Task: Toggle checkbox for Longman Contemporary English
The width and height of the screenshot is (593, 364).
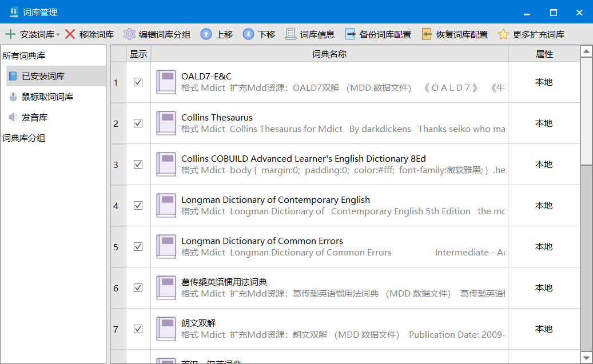Action: [x=138, y=206]
